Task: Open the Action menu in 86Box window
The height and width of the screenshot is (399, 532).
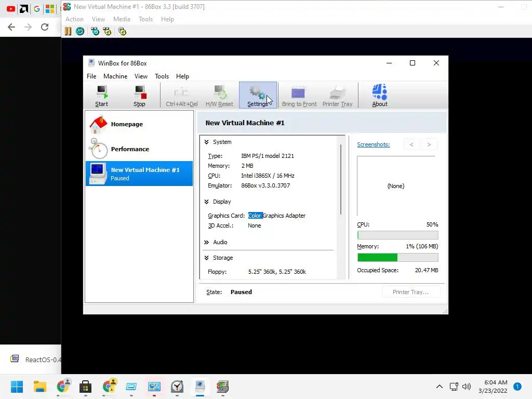Action: pyautogui.click(x=74, y=19)
